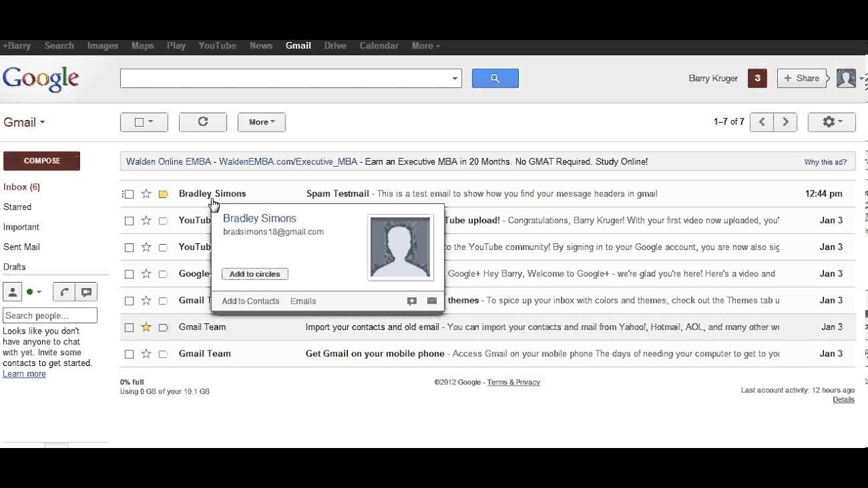Open Drive in the top bar
868x488 pixels.
tap(336, 45)
